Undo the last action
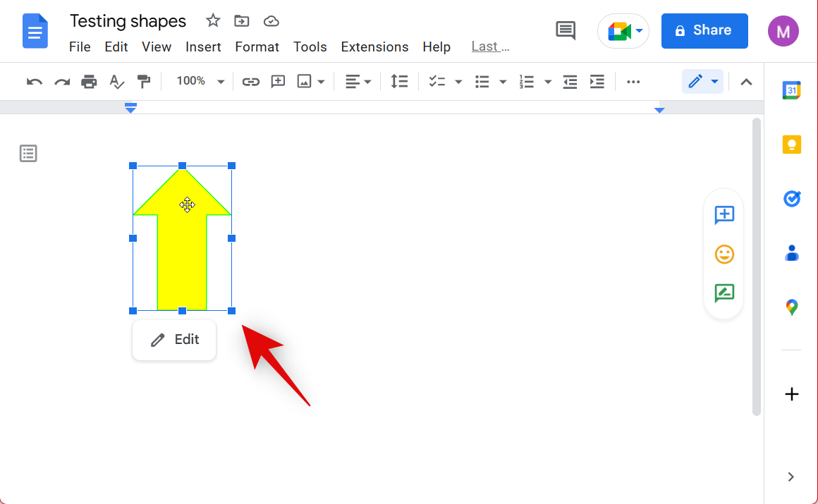Viewport: 818px width, 504px height. (35, 82)
